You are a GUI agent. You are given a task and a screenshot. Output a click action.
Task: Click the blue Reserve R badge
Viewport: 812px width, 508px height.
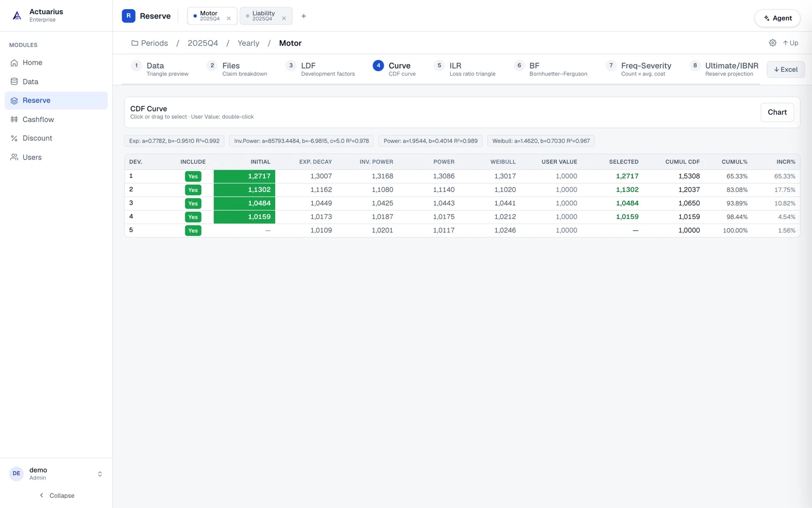click(128, 16)
